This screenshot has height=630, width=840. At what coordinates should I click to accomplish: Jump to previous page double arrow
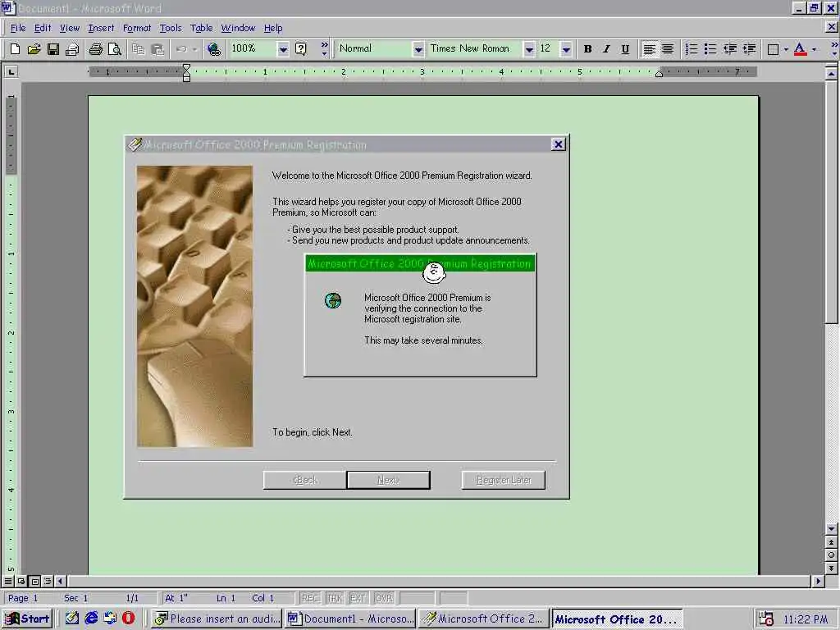click(831, 542)
